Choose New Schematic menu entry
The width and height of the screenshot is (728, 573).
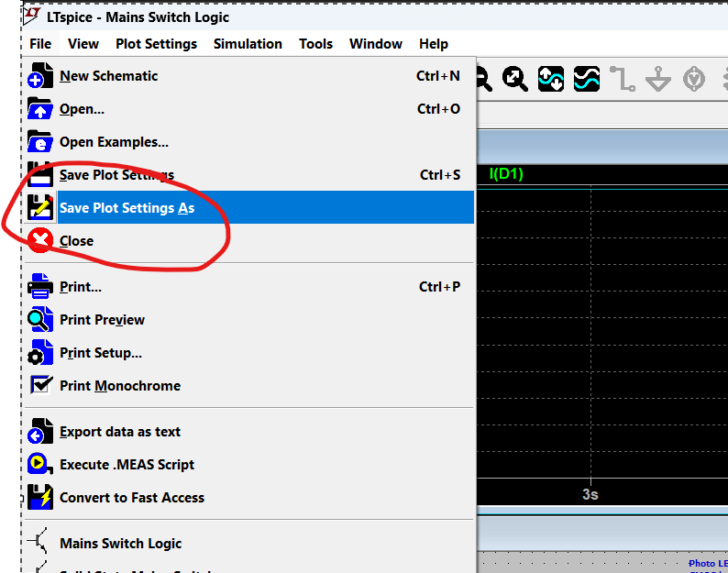click(x=249, y=76)
